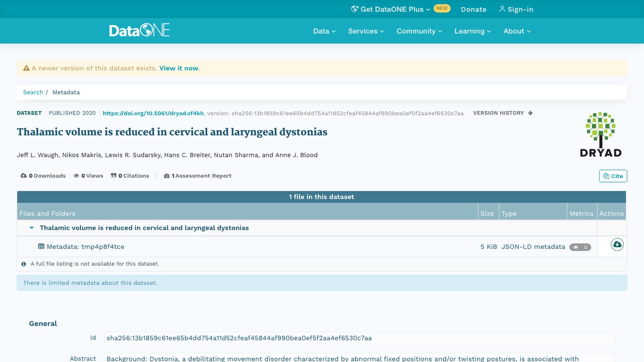Screen dimensions: 644x362
Task: Click the Abstract text field
Action: (x=359, y=358)
